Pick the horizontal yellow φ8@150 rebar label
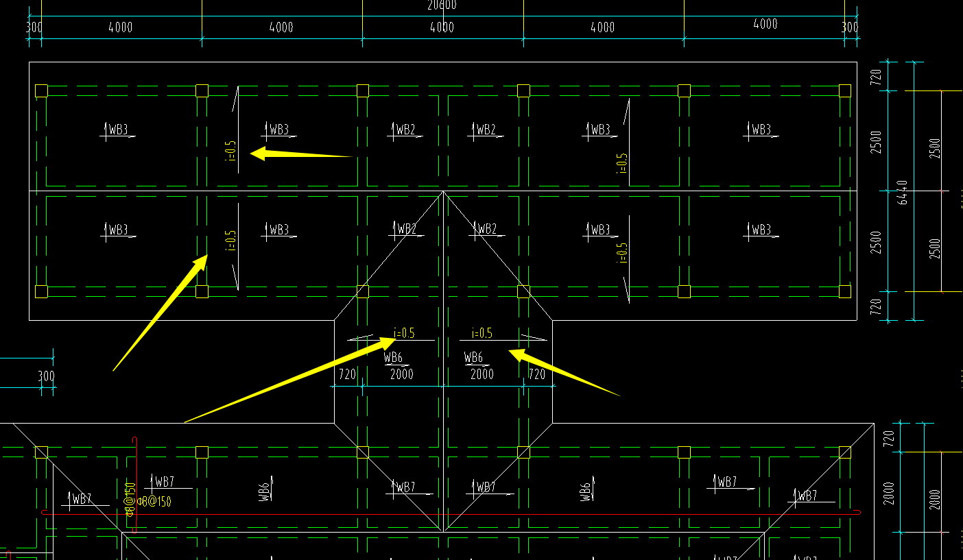This screenshot has height=560, width=963. point(154,502)
